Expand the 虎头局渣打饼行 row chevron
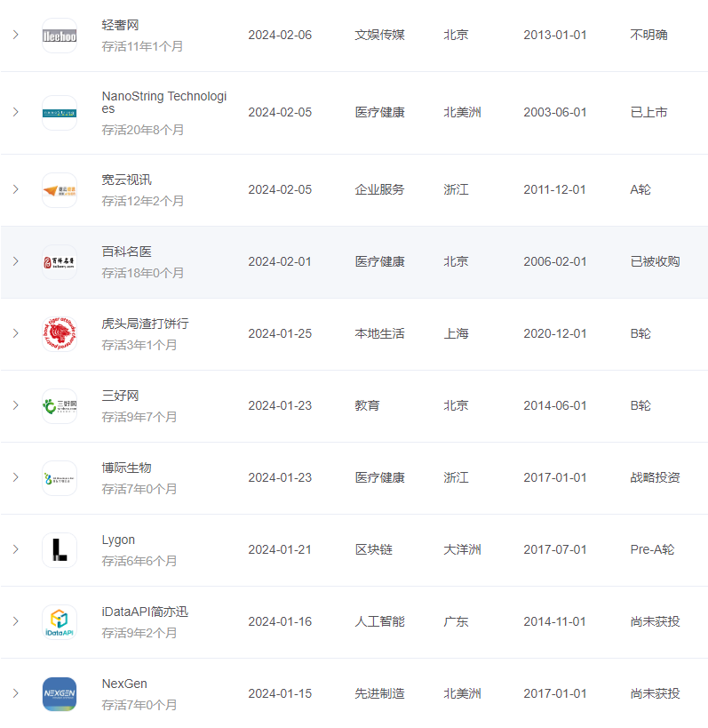Viewport: 708px width, 728px height. pyautogui.click(x=16, y=333)
